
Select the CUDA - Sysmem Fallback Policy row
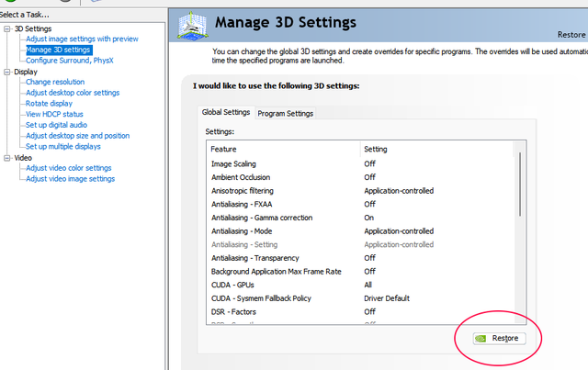pyautogui.click(x=359, y=298)
